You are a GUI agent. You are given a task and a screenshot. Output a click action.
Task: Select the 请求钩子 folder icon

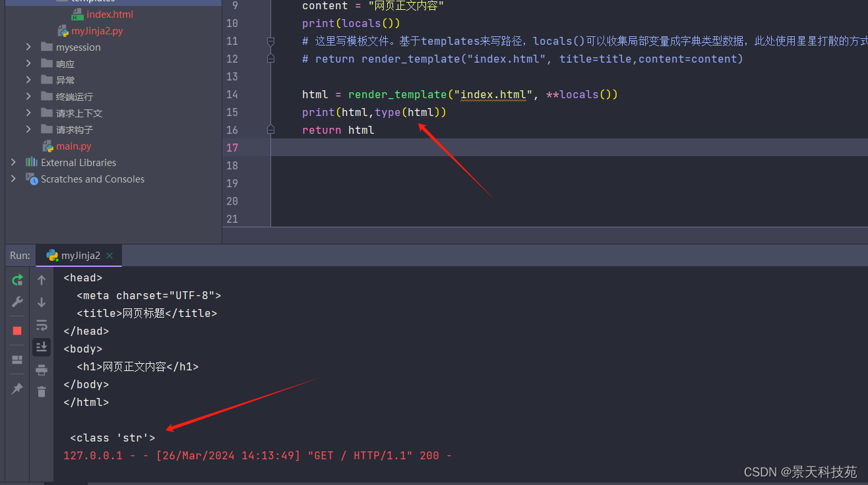[46, 129]
